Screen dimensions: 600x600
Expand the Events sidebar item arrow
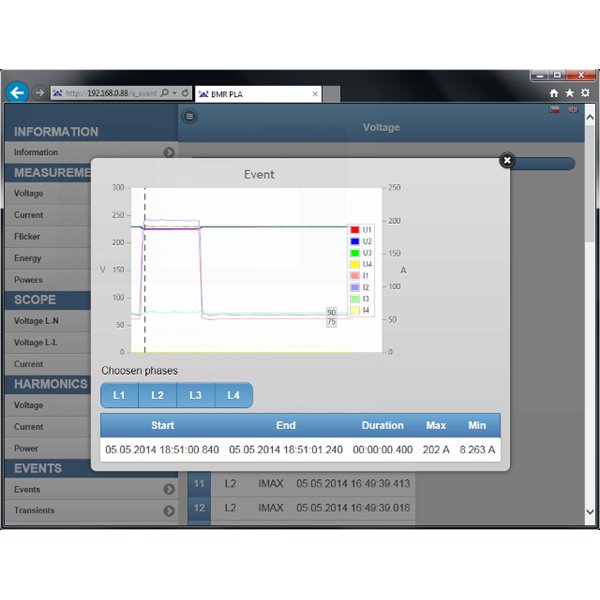pyautogui.click(x=169, y=489)
